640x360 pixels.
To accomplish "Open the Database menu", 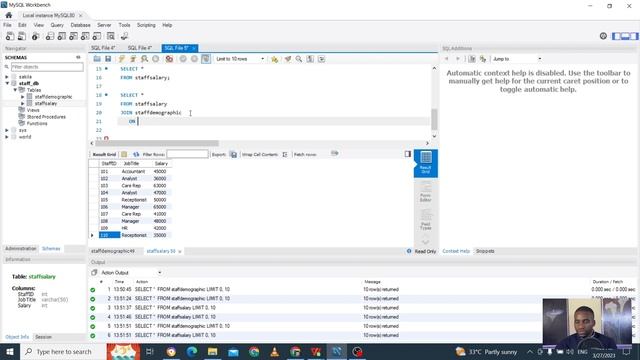I will [80, 25].
